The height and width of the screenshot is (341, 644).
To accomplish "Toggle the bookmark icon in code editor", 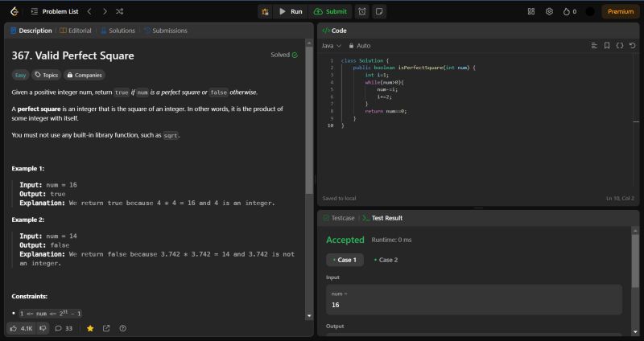I will pyautogui.click(x=607, y=46).
